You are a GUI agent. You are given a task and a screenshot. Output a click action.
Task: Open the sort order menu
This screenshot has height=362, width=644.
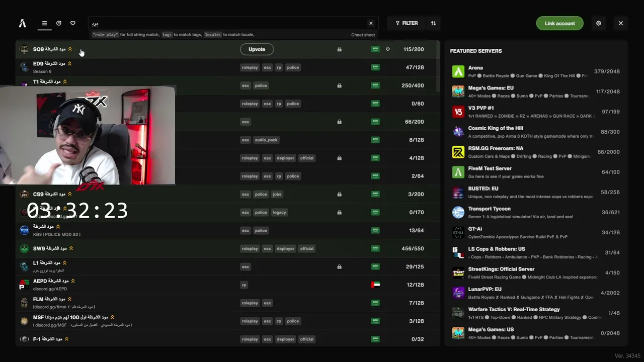point(433,23)
